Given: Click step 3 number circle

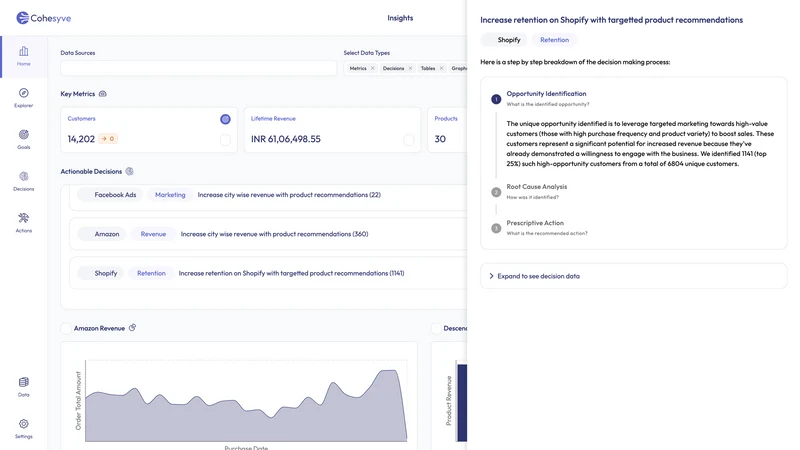Looking at the screenshot, I should point(496,228).
